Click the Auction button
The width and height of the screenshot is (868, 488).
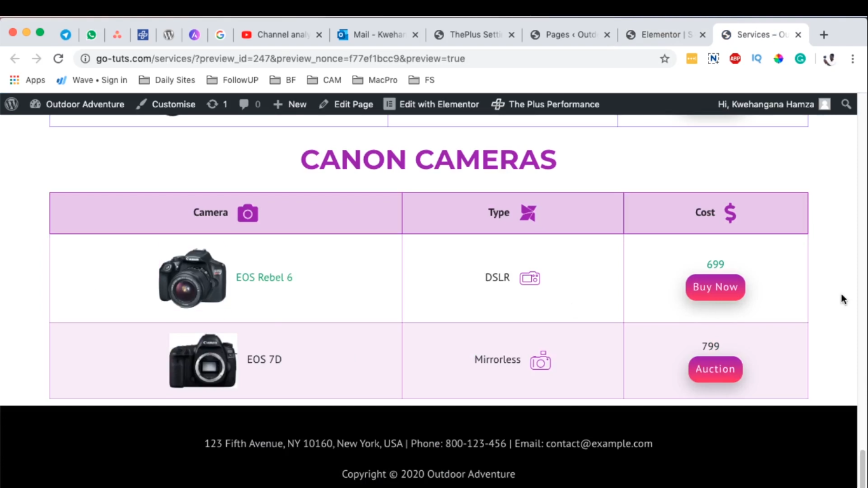pos(715,369)
